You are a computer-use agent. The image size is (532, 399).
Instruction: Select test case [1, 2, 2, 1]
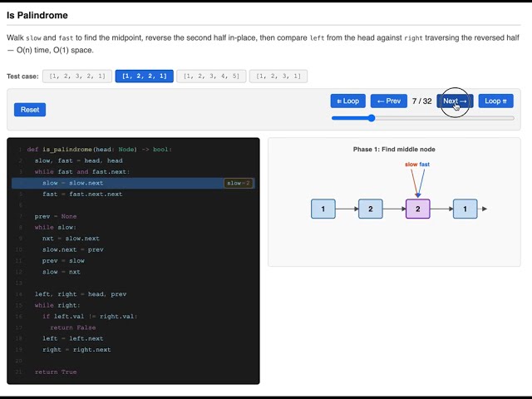coord(144,76)
